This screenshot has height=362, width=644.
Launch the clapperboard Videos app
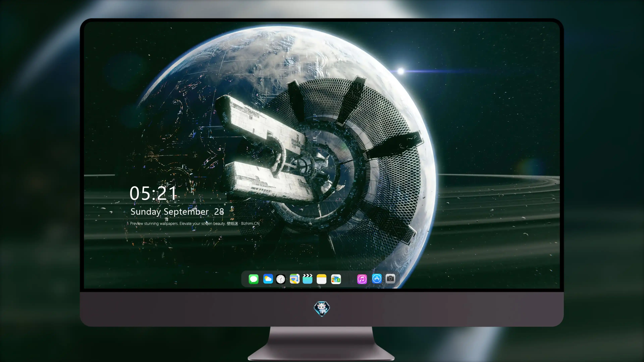click(x=308, y=279)
